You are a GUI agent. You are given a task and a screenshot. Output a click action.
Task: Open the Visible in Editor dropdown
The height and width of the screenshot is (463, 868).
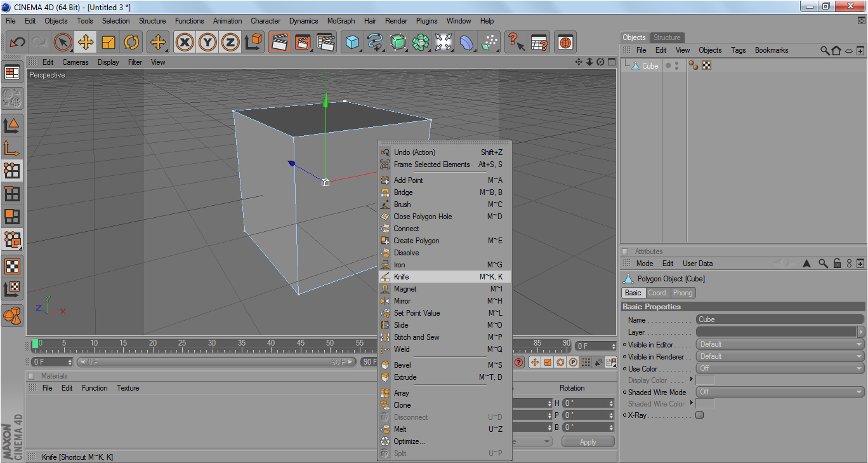[x=780, y=344]
